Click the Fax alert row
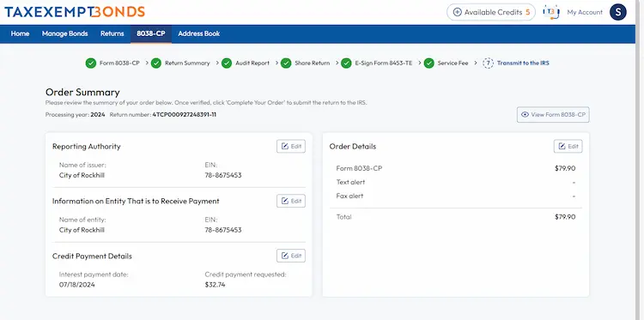 pyautogui.click(x=456, y=196)
